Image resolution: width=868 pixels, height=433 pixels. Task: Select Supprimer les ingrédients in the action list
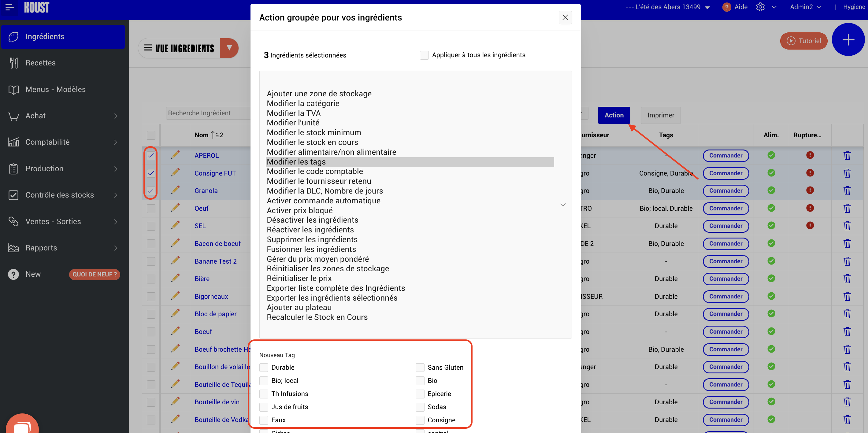click(312, 239)
